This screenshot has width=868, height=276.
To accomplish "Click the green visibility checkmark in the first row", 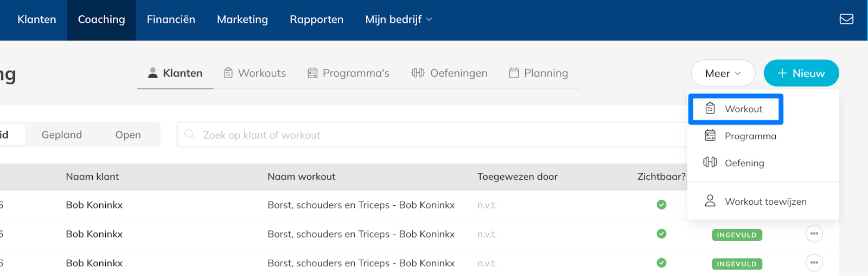I will [661, 205].
